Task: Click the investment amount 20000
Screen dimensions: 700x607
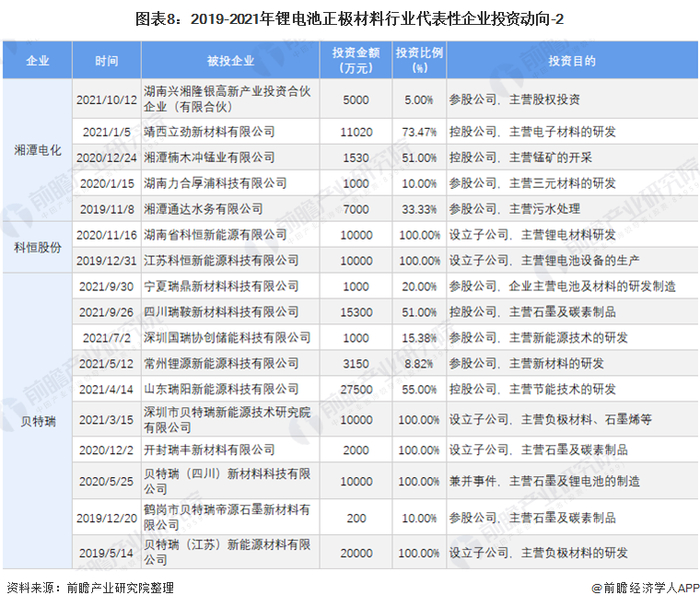Action: pyautogui.click(x=356, y=553)
